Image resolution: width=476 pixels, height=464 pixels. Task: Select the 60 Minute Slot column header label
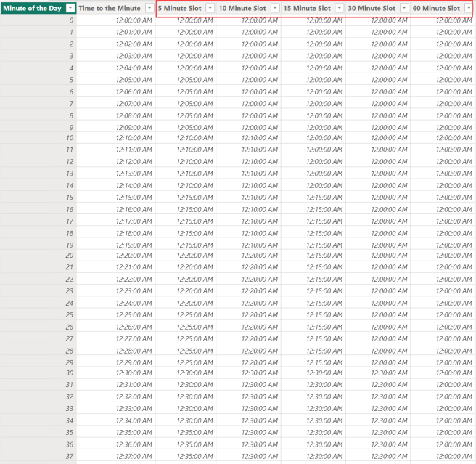437,7
